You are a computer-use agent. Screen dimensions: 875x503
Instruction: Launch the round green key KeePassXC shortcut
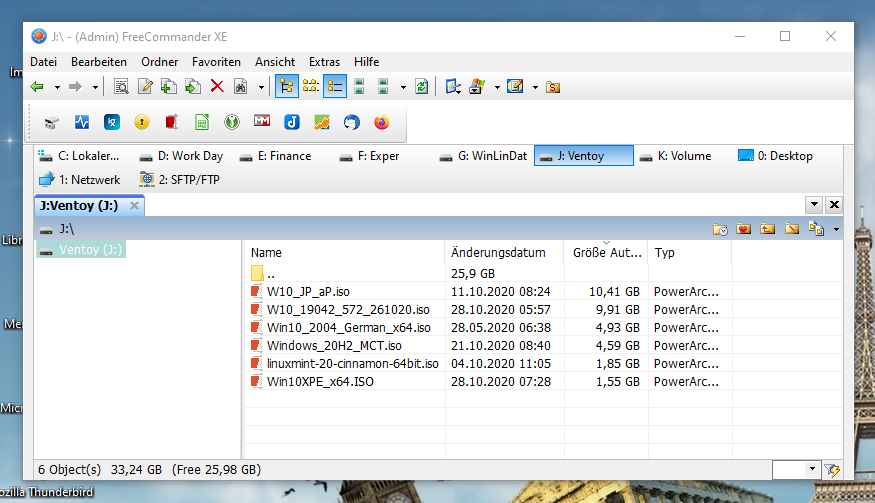pyautogui.click(x=232, y=122)
